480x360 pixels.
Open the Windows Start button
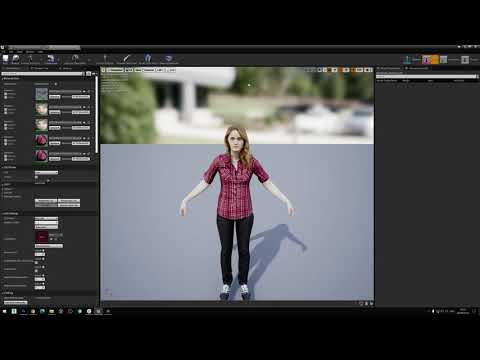pyautogui.click(x=5, y=311)
